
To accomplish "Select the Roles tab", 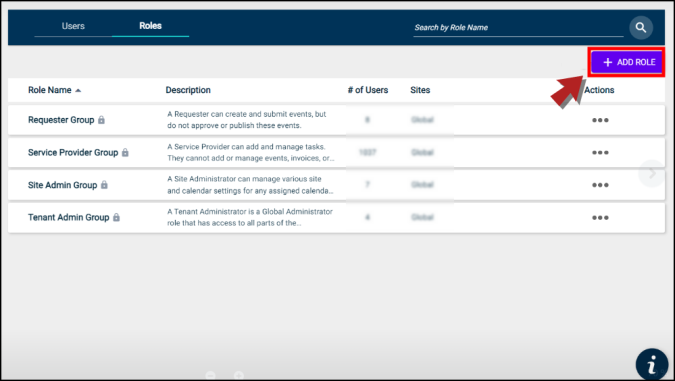I will (x=150, y=26).
